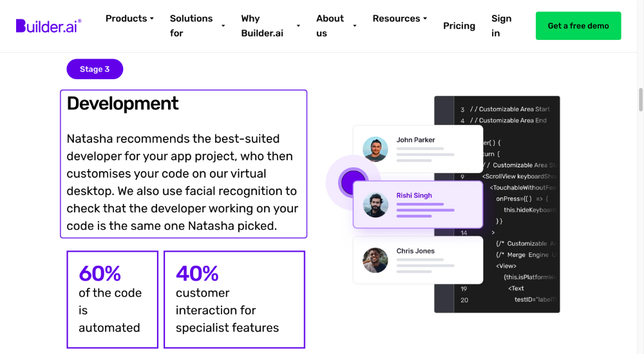The height and width of the screenshot is (354, 644).
Task: Open the Products dropdown menu
Action: point(129,19)
